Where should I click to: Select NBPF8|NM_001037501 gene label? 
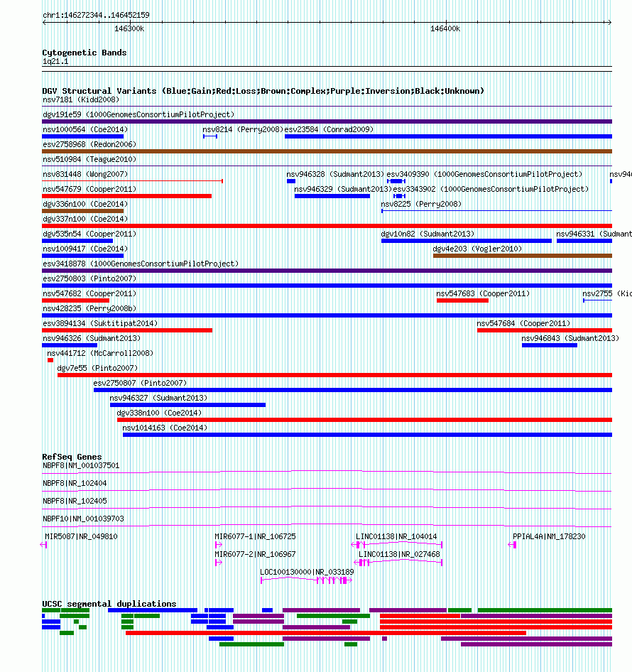[81, 465]
